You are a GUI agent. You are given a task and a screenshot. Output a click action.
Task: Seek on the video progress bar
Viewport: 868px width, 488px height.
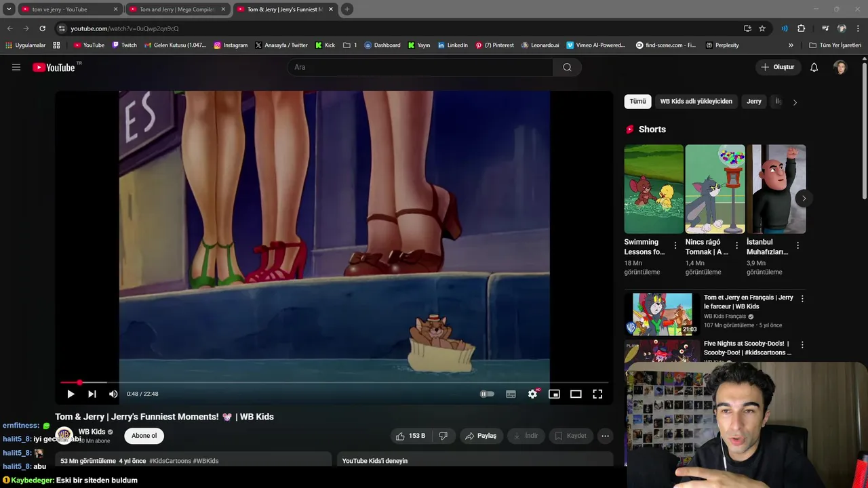point(334,383)
